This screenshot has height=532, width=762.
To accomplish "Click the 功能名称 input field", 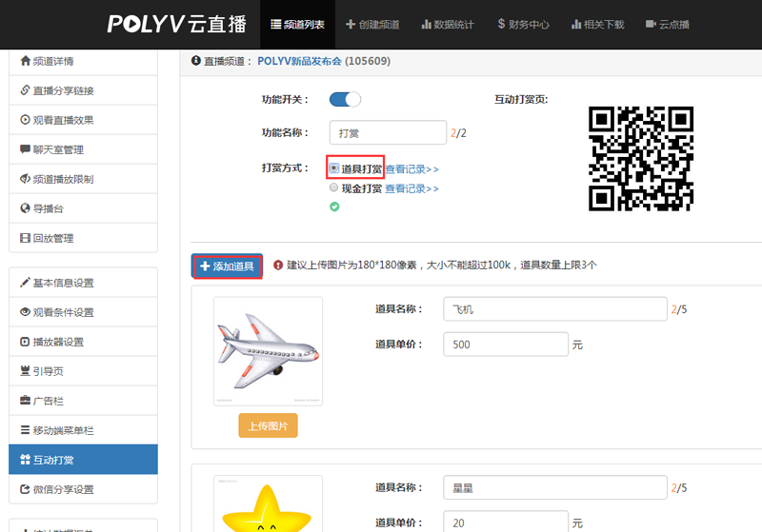I will coord(387,132).
